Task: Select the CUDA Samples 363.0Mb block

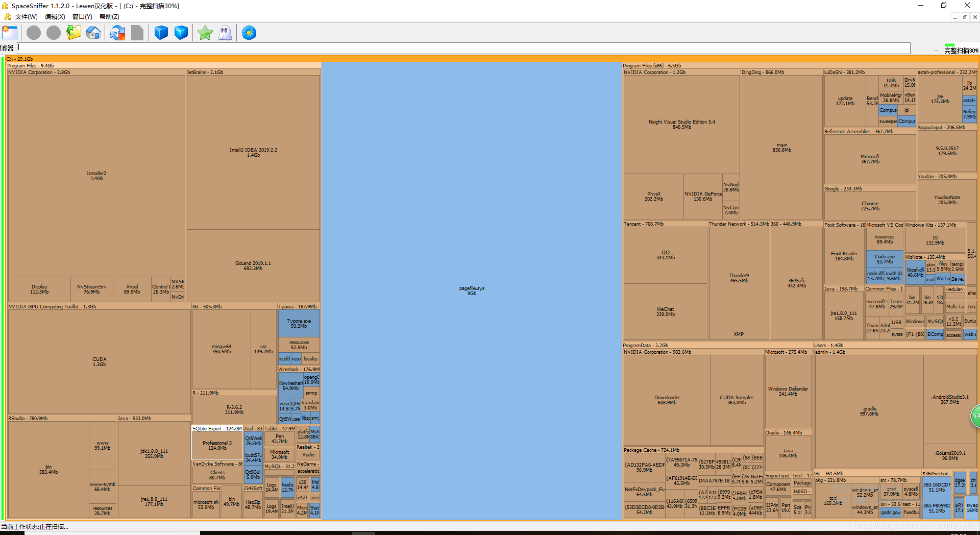Action: pyautogui.click(x=737, y=400)
